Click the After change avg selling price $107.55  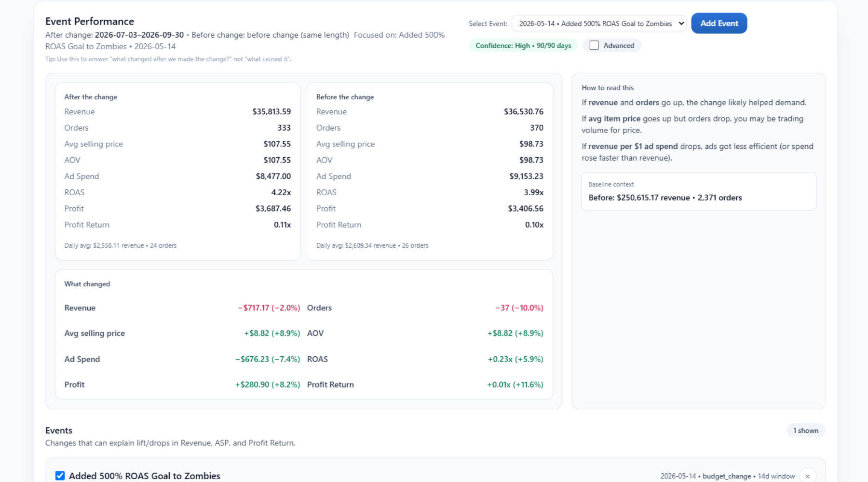pyautogui.click(x=277, y=144)
